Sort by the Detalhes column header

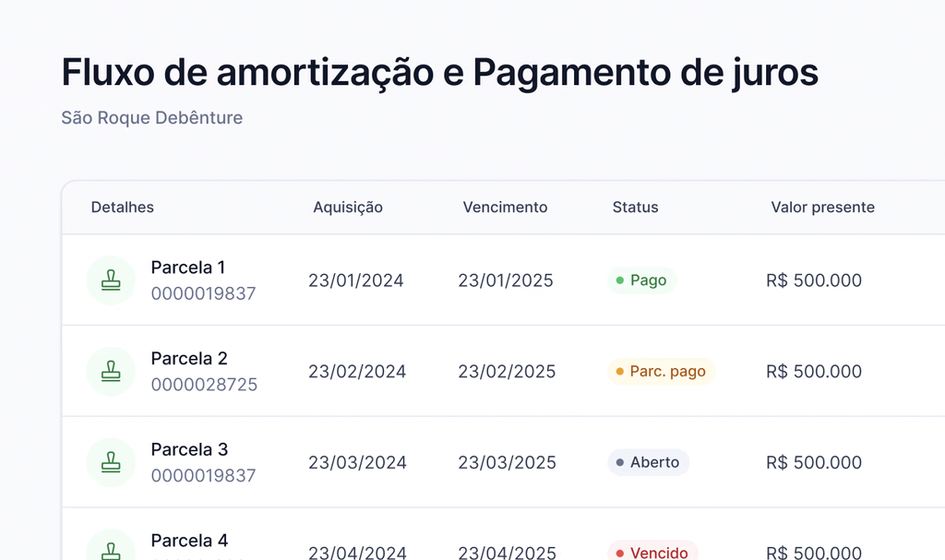click(x=123, y=208)
